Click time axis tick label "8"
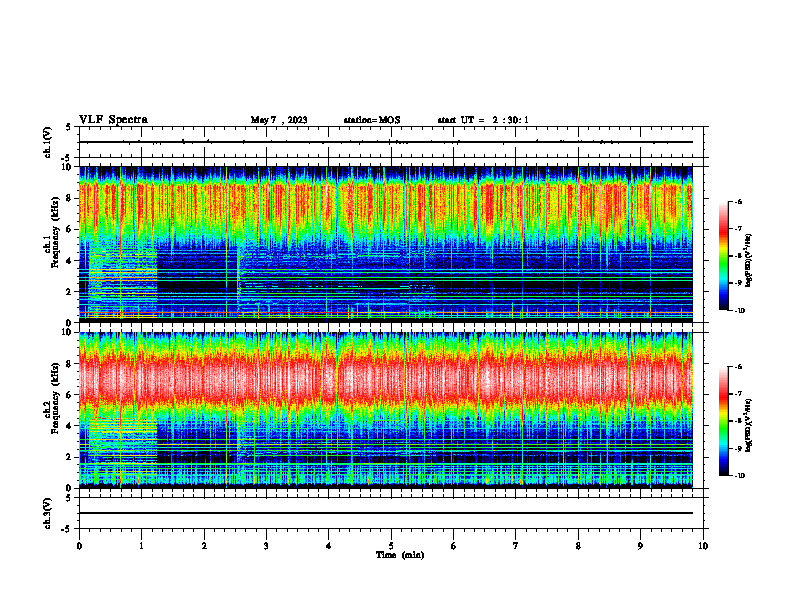 tap(578, 546)
